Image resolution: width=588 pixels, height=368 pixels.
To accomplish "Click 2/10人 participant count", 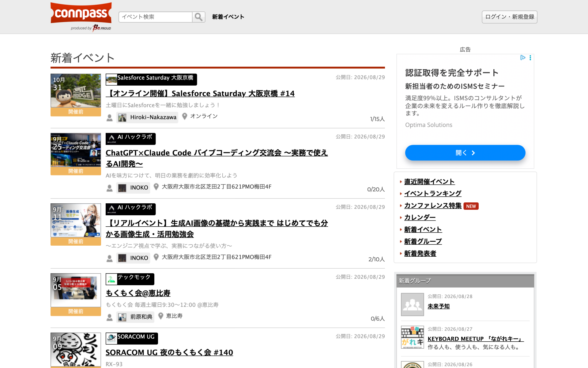I will coord(376,259).
